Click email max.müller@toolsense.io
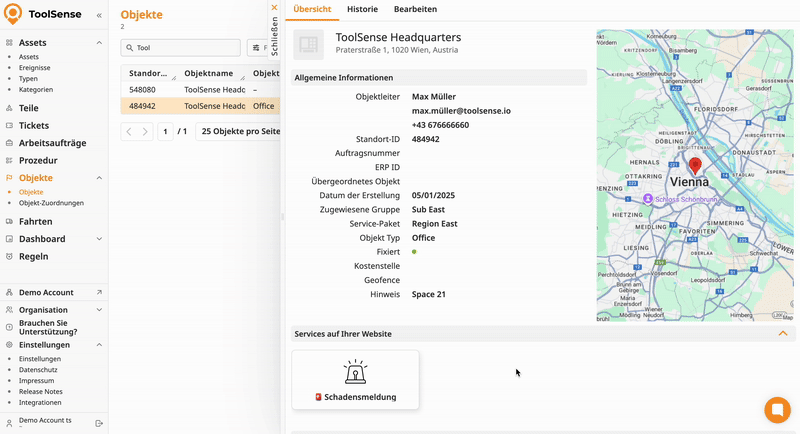Viewport: 800px width, 434px height. 461,111
